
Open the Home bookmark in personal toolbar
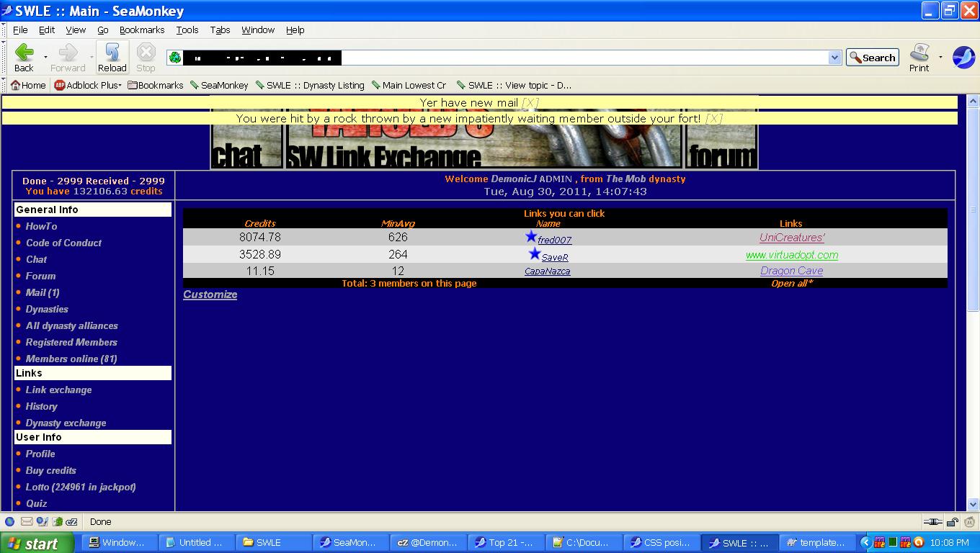28,85
